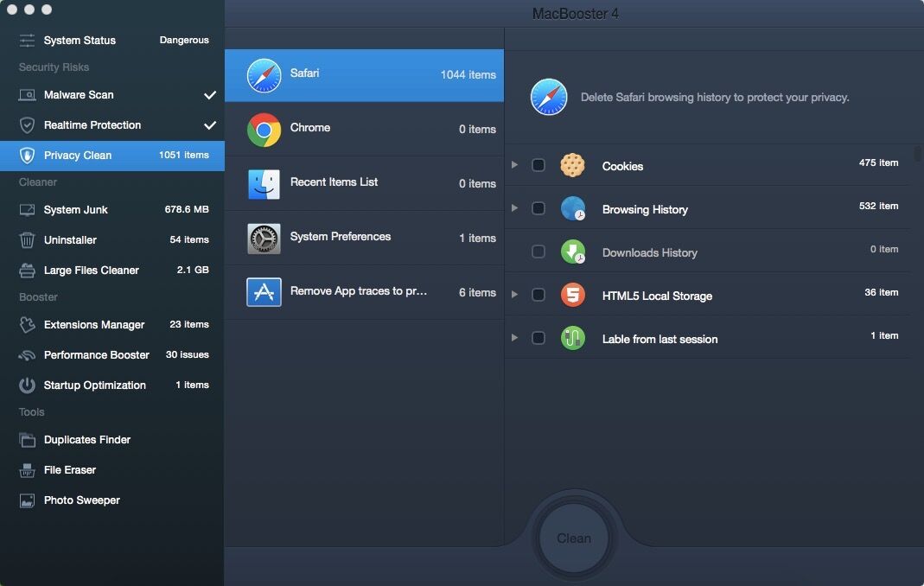
Task: Open Extensions Manager in sidebar
Action: tap(112, 325)
